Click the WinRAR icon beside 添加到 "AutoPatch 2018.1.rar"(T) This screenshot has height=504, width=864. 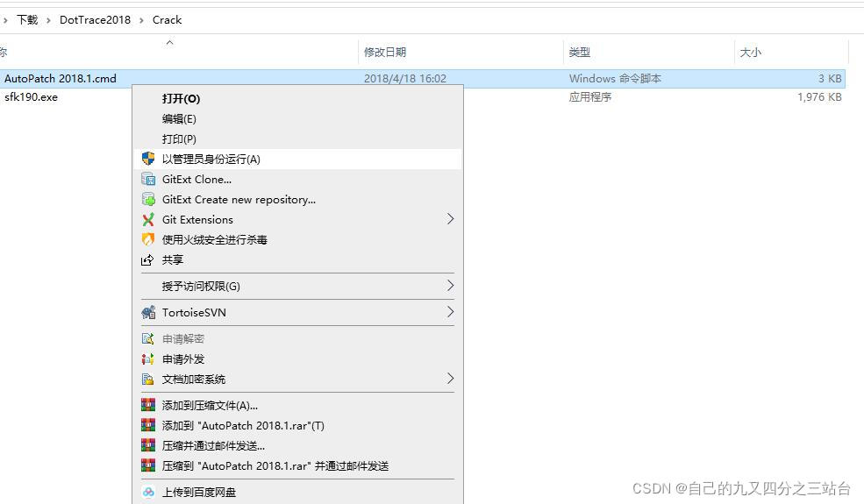[x=147, y=425]
